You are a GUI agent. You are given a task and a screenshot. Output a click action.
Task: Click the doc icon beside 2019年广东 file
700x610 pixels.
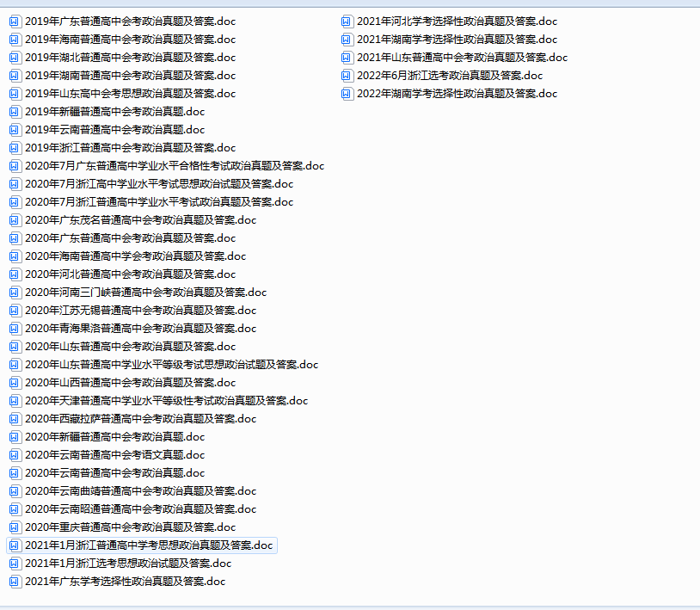coord(15,21)
